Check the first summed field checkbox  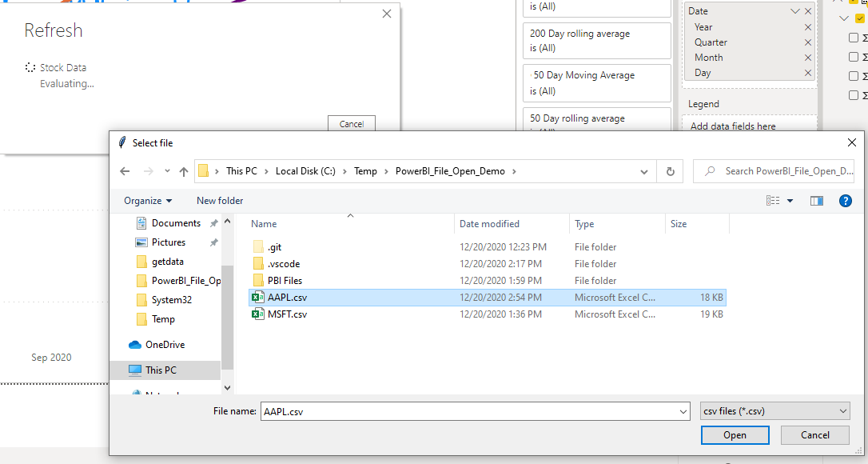click(854, 36)
